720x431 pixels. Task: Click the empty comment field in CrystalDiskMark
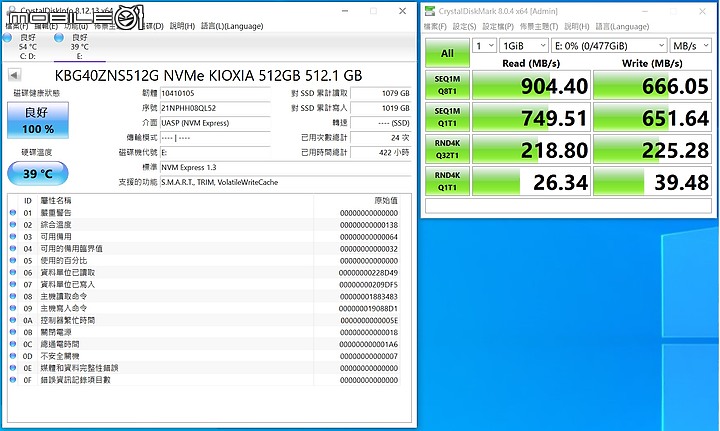pos(568,206)
